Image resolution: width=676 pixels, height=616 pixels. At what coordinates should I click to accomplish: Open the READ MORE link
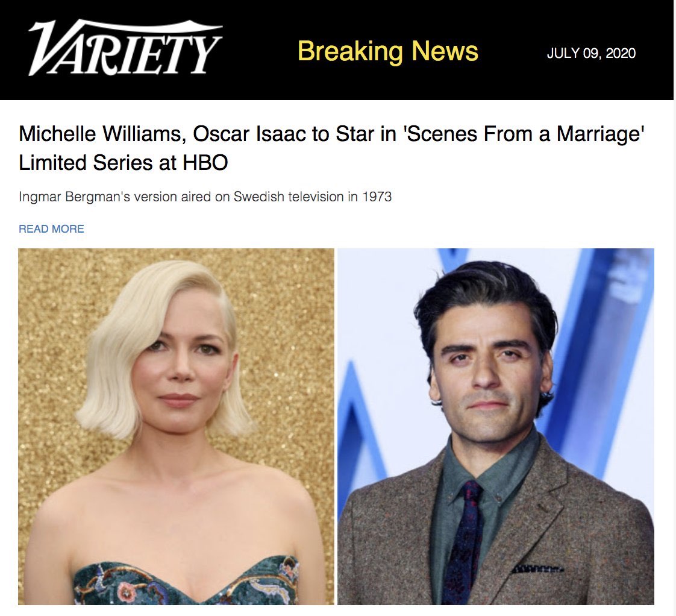(51, 228)
